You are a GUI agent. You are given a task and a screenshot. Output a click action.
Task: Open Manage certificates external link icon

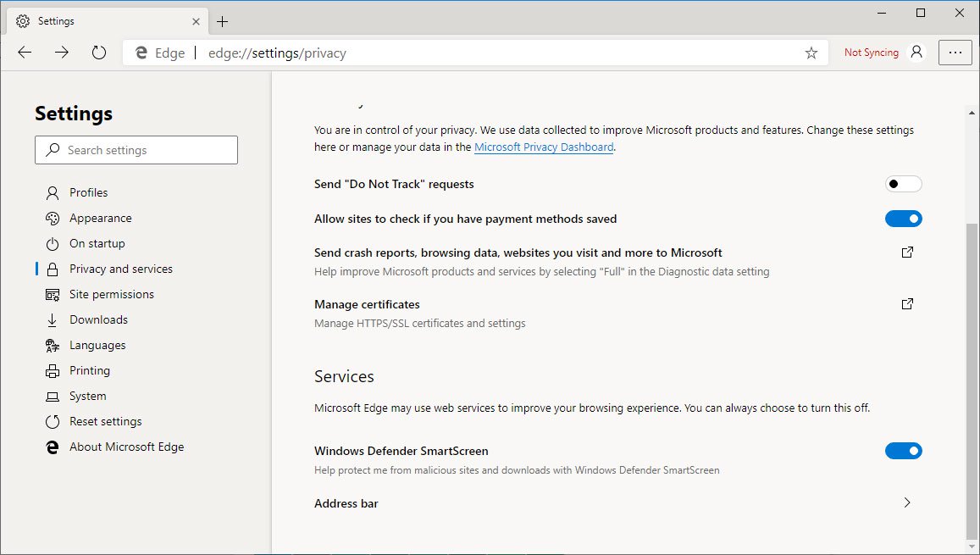[x=907, y=304]
